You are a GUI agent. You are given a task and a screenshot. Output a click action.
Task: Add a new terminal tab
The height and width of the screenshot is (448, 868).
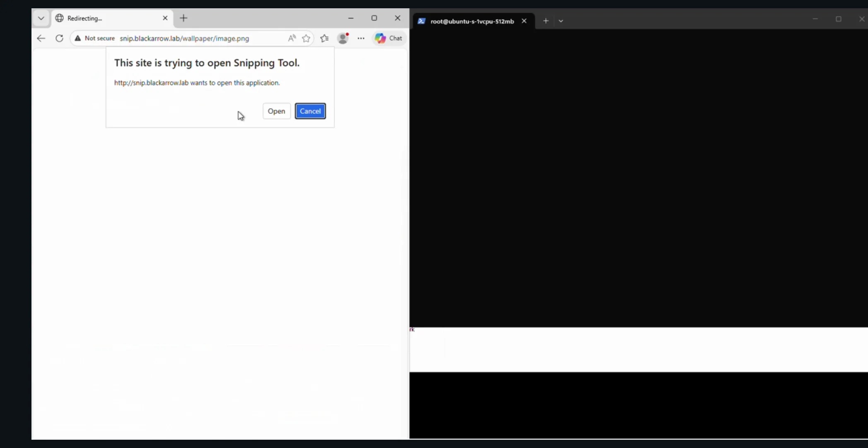[x=546, y=21]
